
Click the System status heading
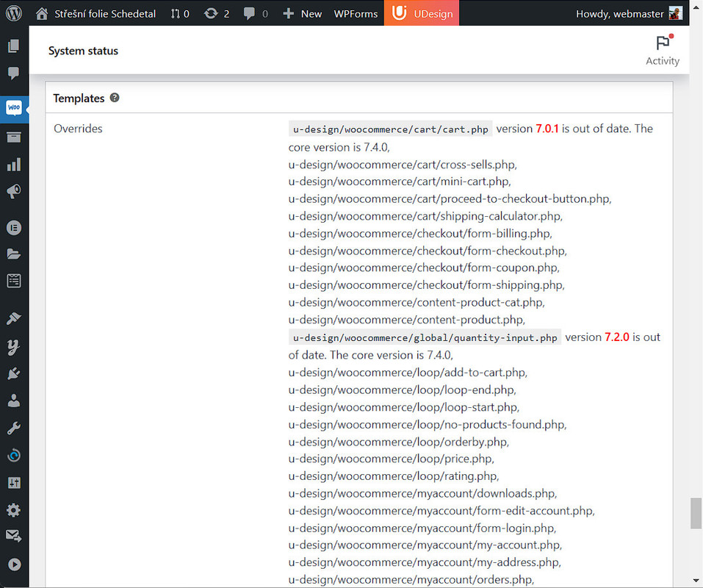point(84,51)
